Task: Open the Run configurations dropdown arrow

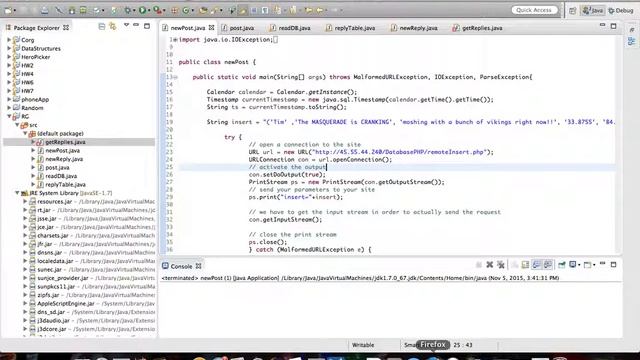Action: pyautogui.click(x=149, y=10)
